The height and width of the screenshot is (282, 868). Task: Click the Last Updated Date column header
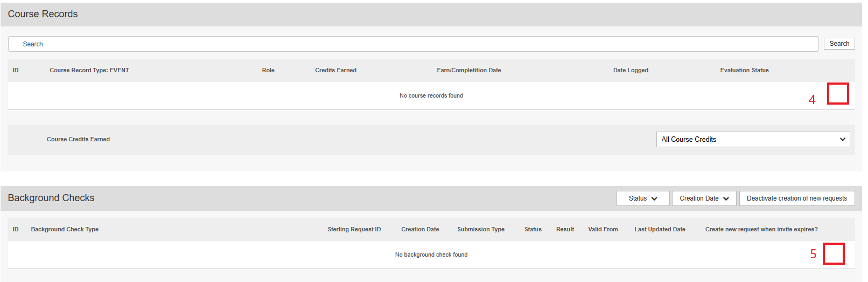(x=660, y=229)
